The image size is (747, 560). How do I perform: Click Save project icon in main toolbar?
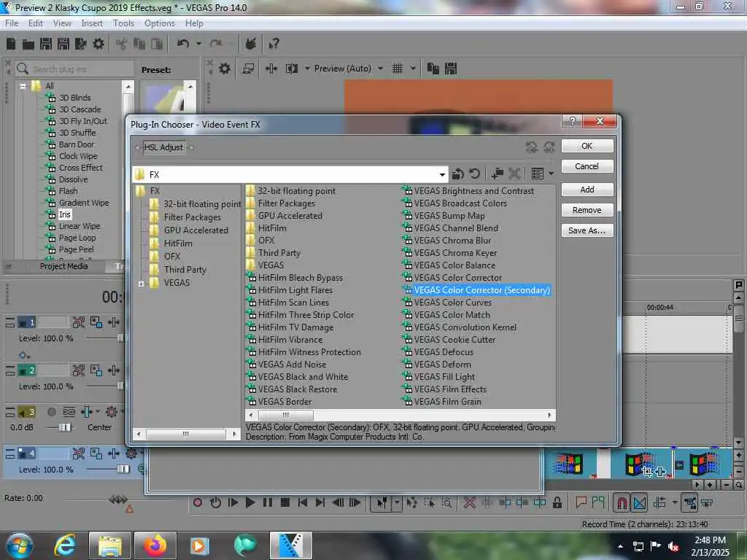point(46,44)
